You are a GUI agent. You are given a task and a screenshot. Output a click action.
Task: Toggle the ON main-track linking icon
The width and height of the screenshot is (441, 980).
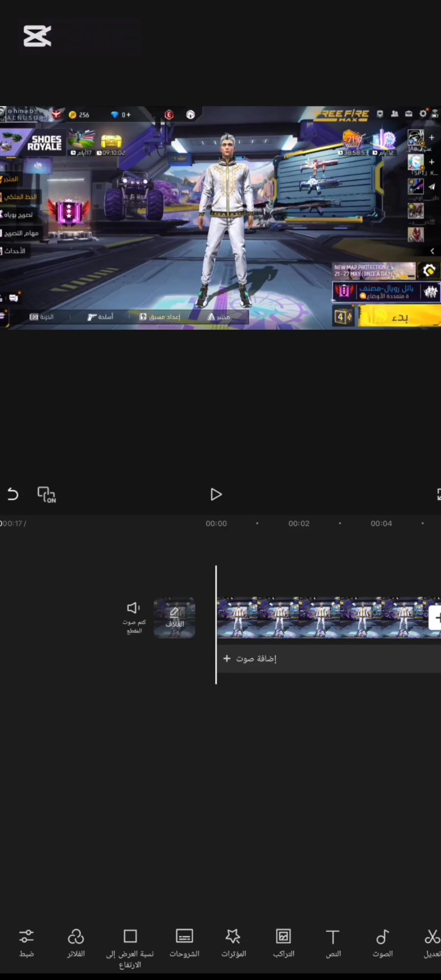click(x=46, y=495)
